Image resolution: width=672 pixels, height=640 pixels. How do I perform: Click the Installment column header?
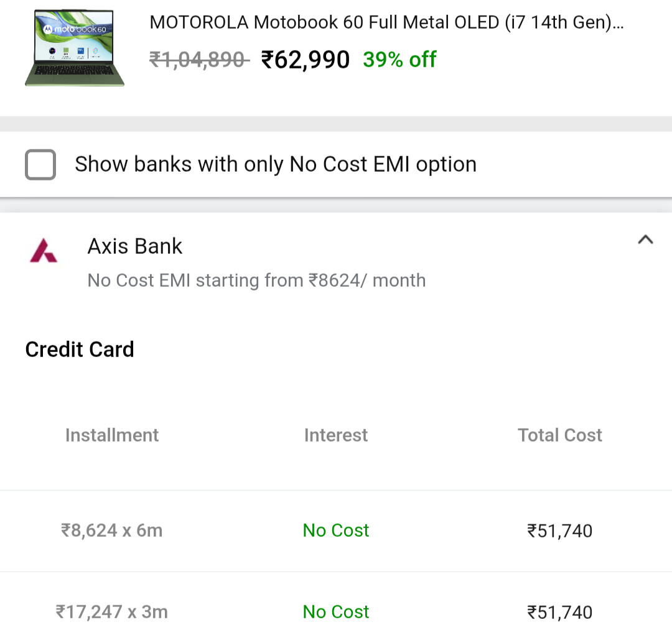pyautogui.click(x=112, y=435)
